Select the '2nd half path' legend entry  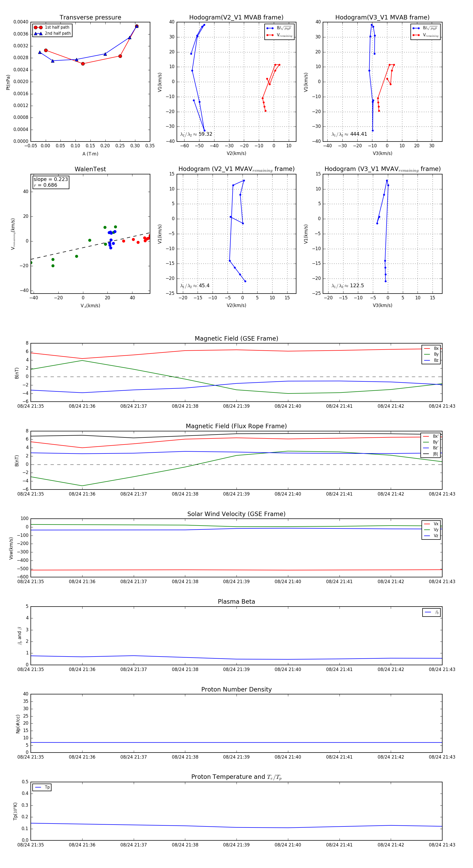[x=52, y=33]
